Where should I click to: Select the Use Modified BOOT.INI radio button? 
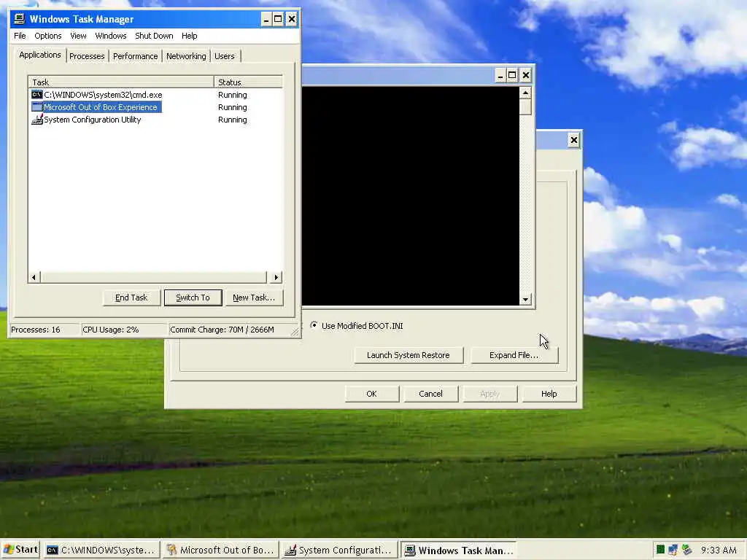click(314, 325)
